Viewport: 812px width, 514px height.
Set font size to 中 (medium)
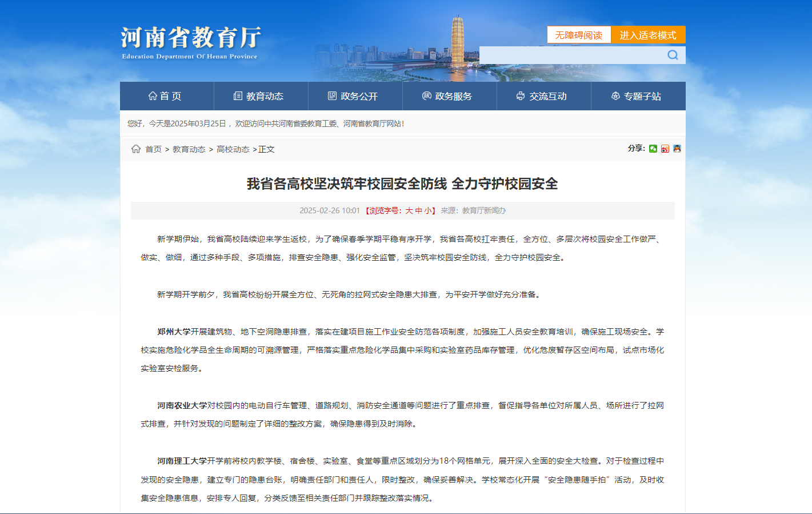pyautogui.click(x=418, y=211)
